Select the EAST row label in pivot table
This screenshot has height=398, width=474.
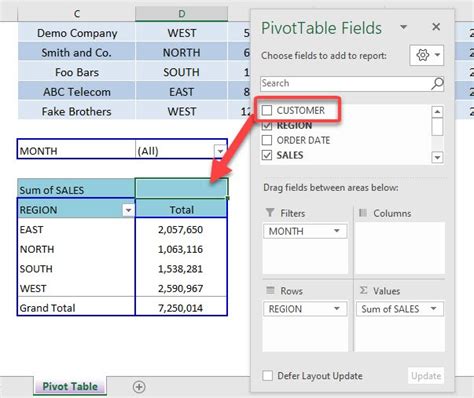click(76, 229)
